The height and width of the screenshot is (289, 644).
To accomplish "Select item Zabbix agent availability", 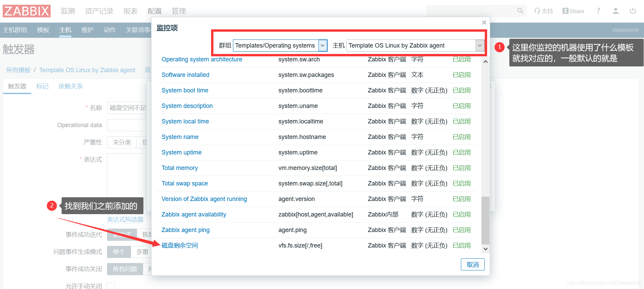I will tap(194, 214).
